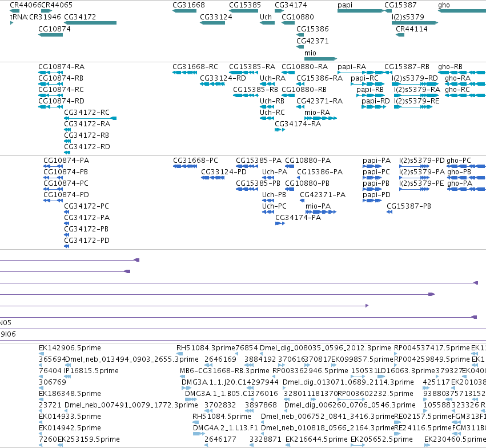Select EST EK230460.5prime
The width and height of the screenshot is (486, 448).
click(455, 439)
